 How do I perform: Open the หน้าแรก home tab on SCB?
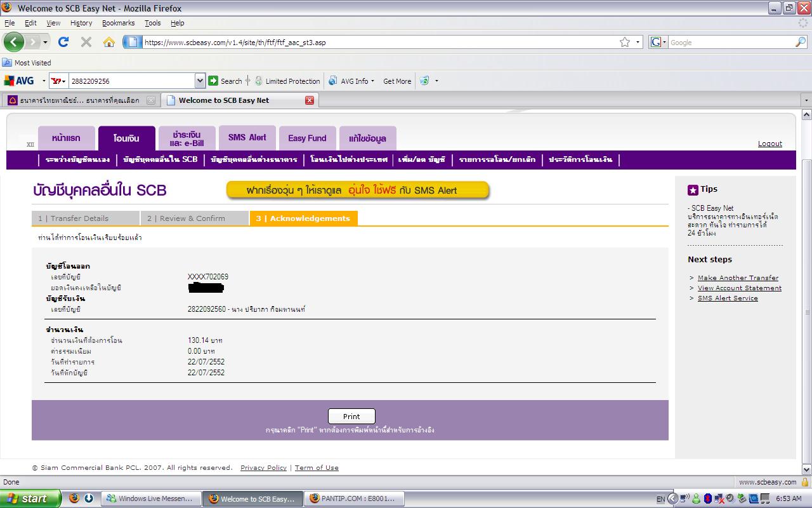[x=66, y=138]
